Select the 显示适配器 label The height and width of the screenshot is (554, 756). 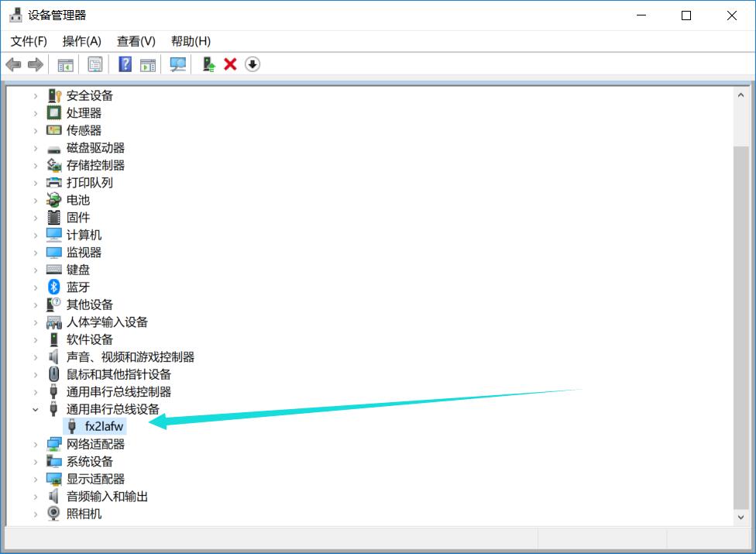pos(95,479)
